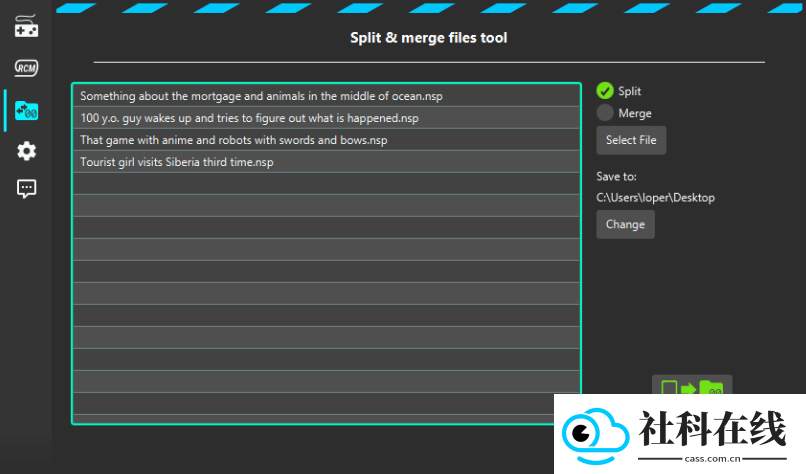Open the Split & merge folder tab

tap(26, 111)
